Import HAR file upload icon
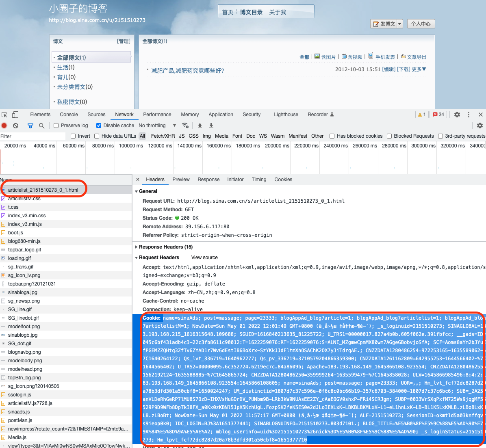The height and width of the screenshot is (448, 486). (200, 126)
